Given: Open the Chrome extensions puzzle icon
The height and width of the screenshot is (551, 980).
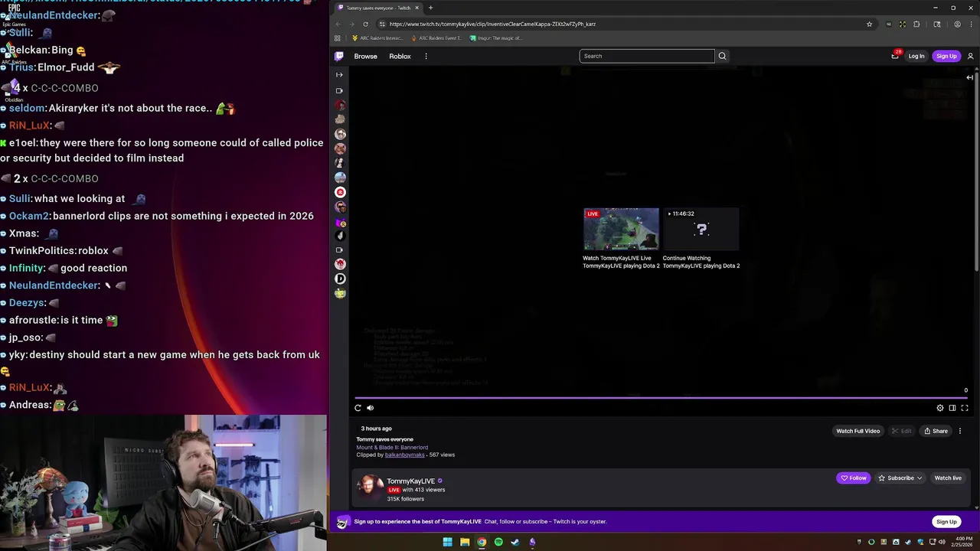Looking at the screenshot, I should pos(916,24).
